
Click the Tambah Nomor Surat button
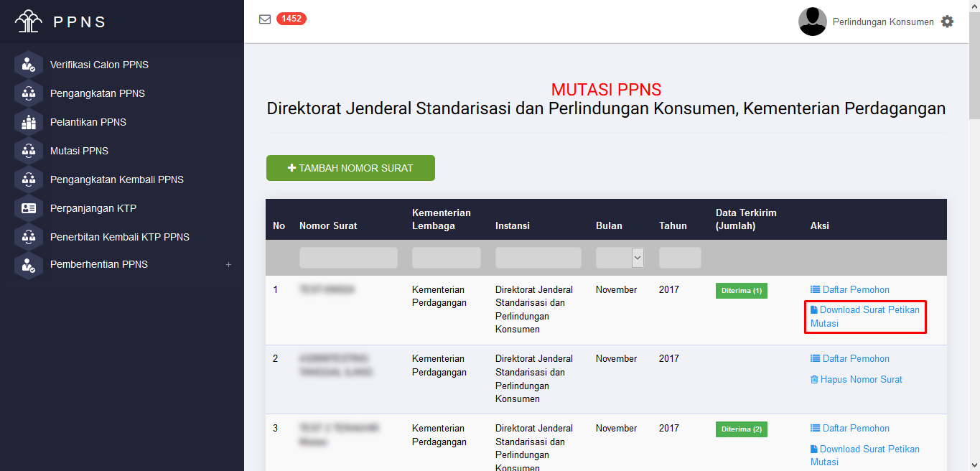pyautogui.click(x=350, y=168)
